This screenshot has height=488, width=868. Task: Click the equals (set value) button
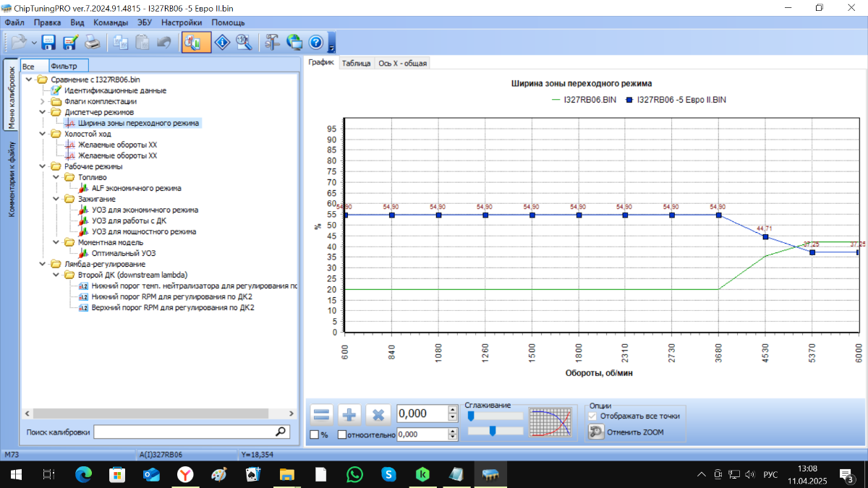pos(322,415)
